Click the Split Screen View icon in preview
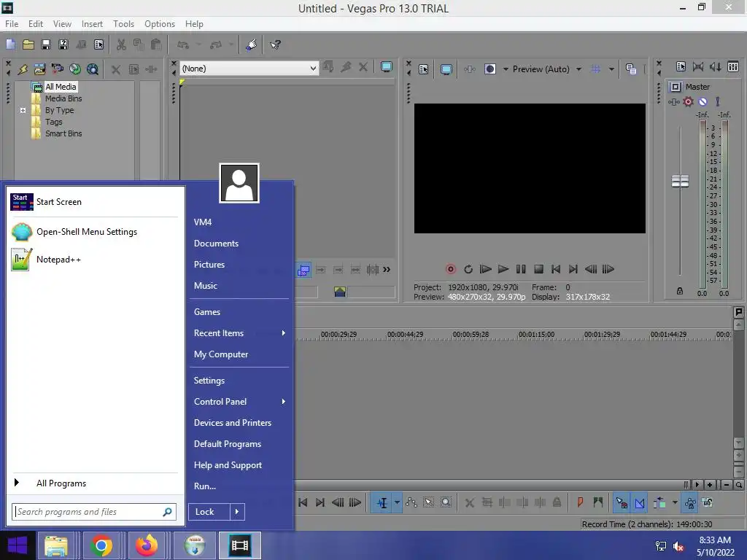Image resolution: width=747 pixels, height=560 pixels. tap(489, 69)
